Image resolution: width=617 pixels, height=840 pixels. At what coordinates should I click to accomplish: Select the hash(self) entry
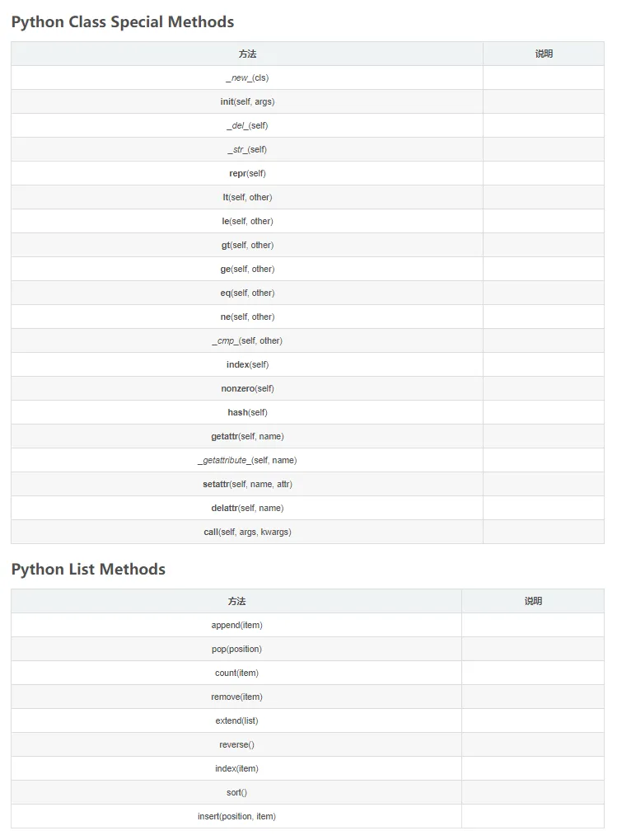(247, 412)
